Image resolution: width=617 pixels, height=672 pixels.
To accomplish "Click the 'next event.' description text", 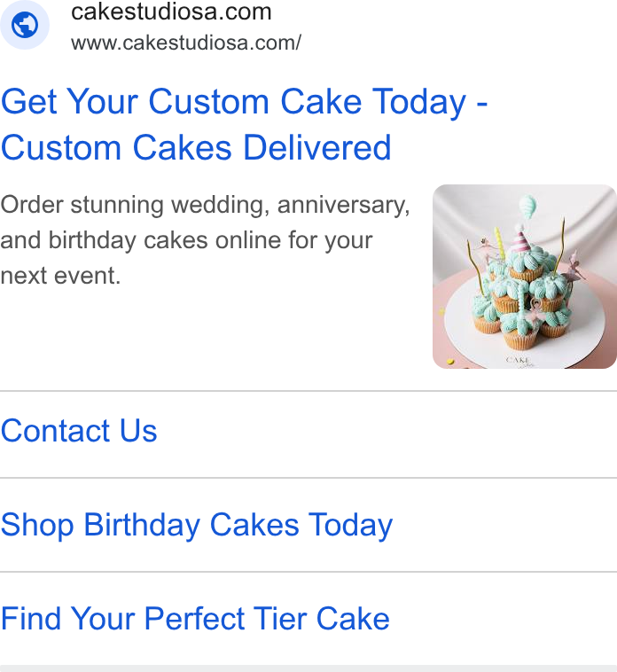I will tap(61, 276).
